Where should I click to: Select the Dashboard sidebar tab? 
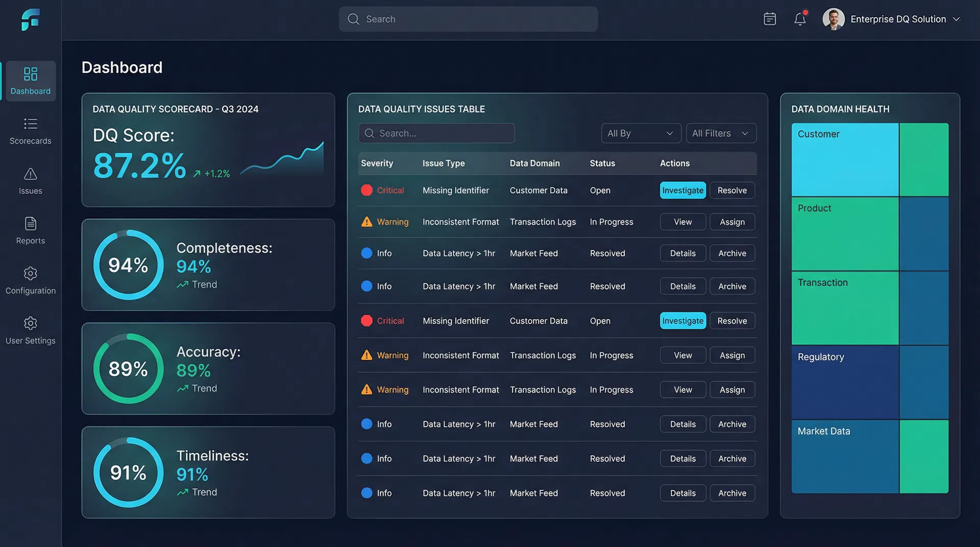[31, 81]
